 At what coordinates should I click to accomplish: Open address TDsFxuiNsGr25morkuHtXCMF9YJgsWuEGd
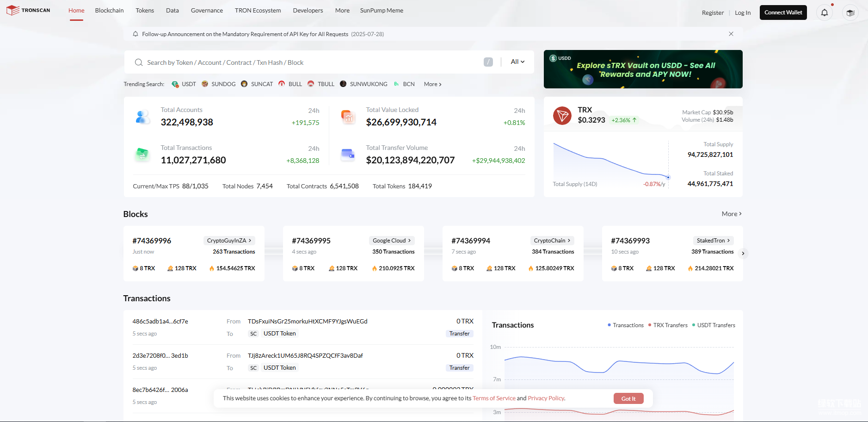(x=308, y=321)
